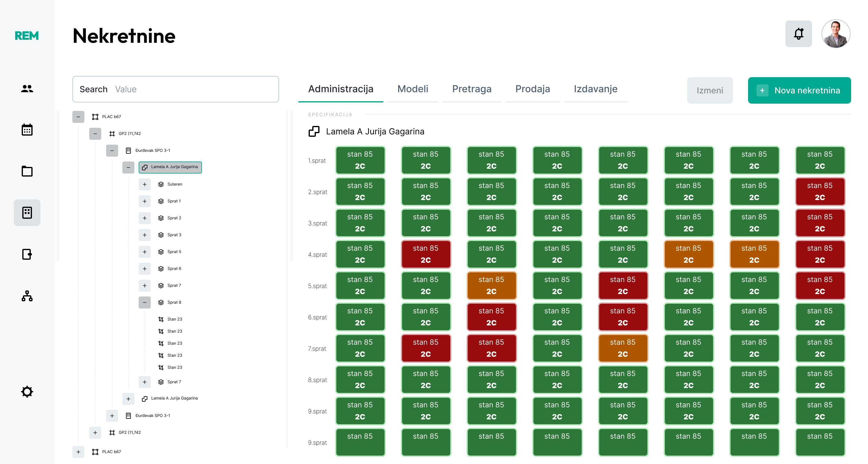Open settings via the gear icon
The image size is (868, 464).
[27, 392]
